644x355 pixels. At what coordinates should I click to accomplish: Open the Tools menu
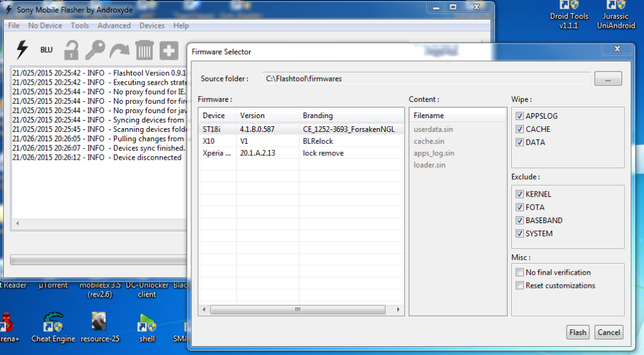pos(80,25)
